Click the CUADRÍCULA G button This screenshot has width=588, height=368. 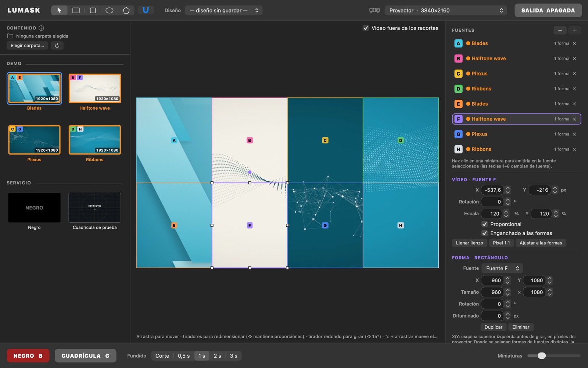(86, 356)
